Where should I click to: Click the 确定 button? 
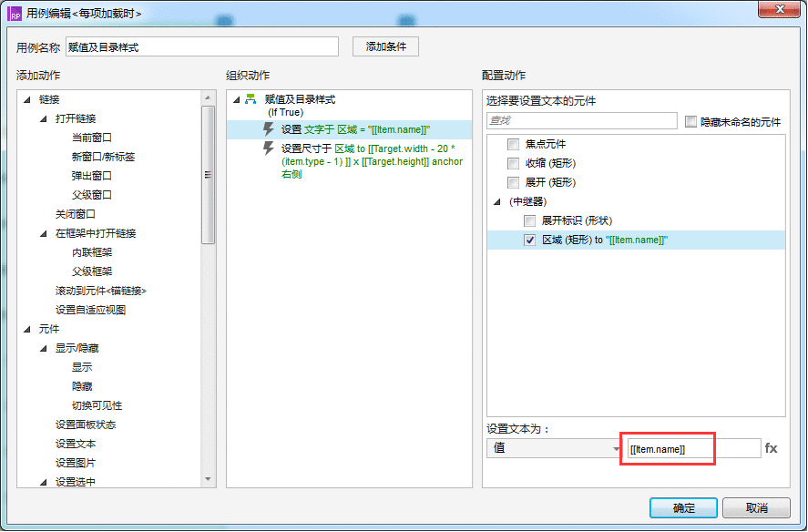[683, 507]
